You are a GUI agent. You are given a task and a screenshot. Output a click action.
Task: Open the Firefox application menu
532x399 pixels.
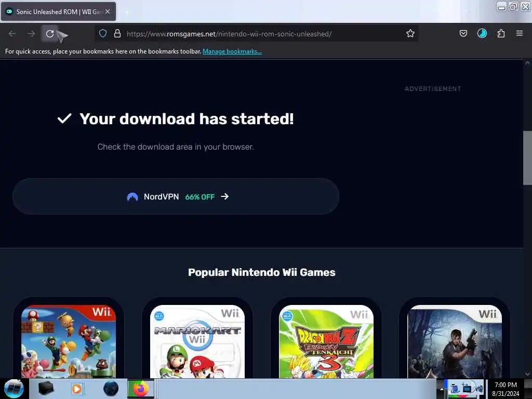(x=519, y=33)
